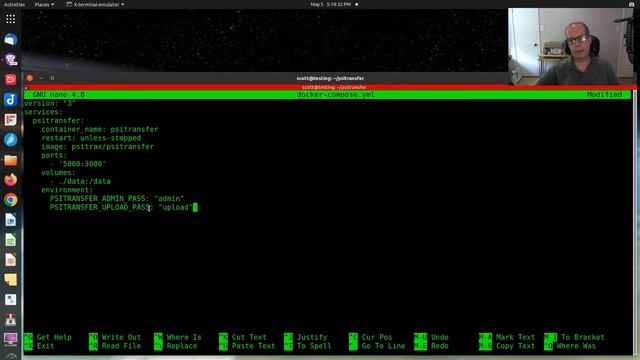This screenshot has height=360, width=640.
Task: Click the 'Justify' nano shortcut
Action: pyautogui.click(x=312, y=337)
